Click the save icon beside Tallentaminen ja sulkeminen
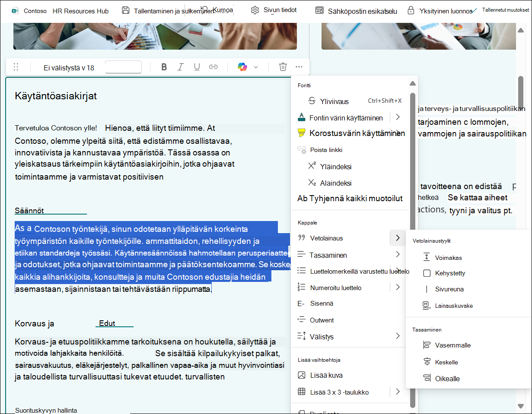This screenshot has width=532, height=414. pos(126,10)
